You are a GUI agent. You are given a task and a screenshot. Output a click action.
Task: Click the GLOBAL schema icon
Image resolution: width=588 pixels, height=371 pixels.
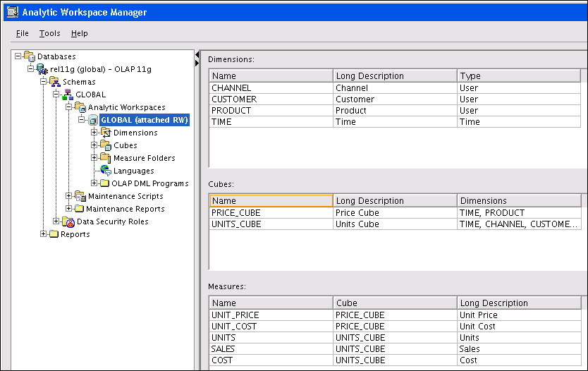(68, 95)
